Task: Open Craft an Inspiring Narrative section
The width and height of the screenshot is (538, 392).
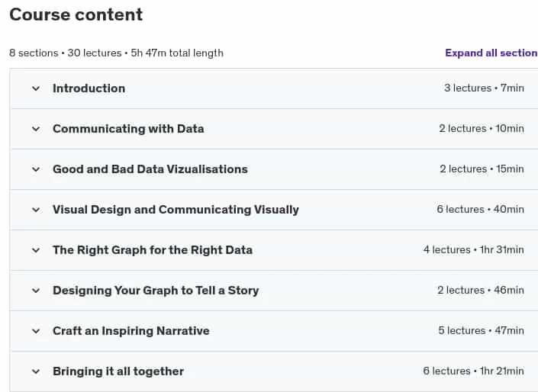Action: [x=131, y=331]
